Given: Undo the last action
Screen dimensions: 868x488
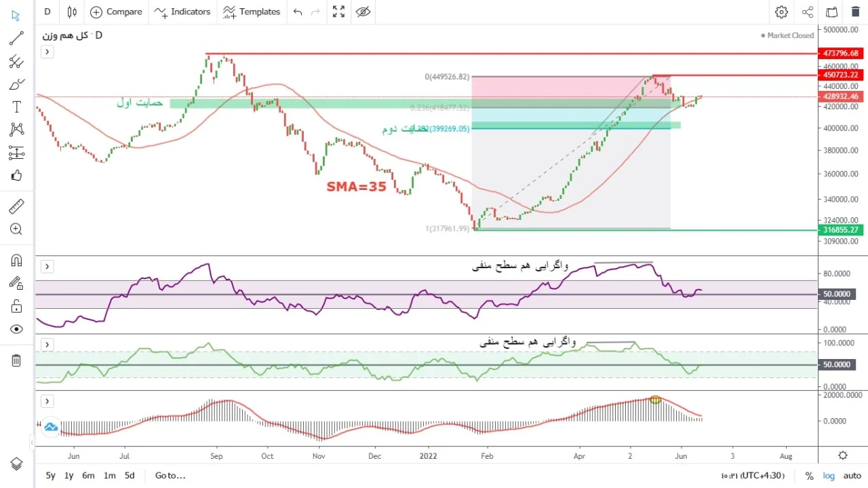Looking at the screenshot, I should 298,12.
